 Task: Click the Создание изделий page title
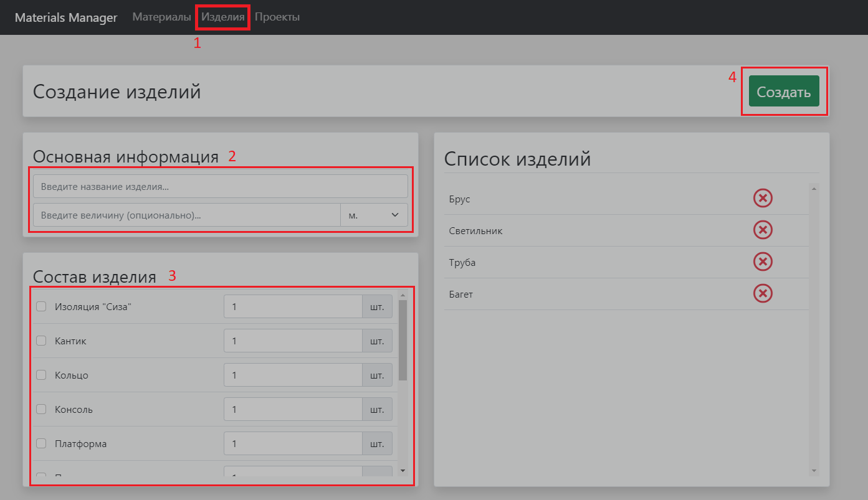point(117,92)
